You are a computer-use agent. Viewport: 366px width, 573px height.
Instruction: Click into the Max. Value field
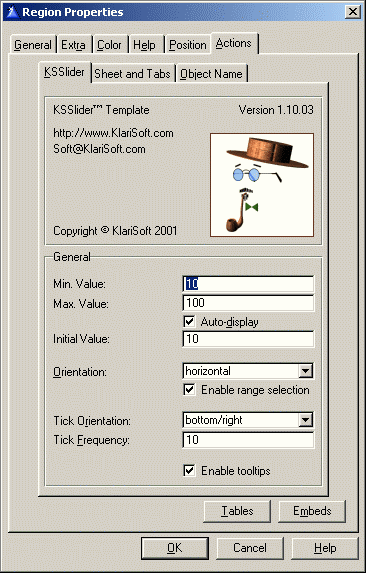248,303
